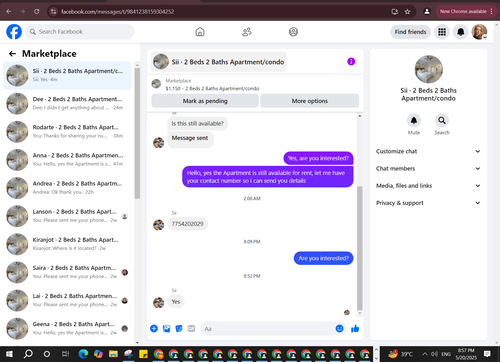
Task: Search in conversation with magnifier icon
Action: [442, 120]
